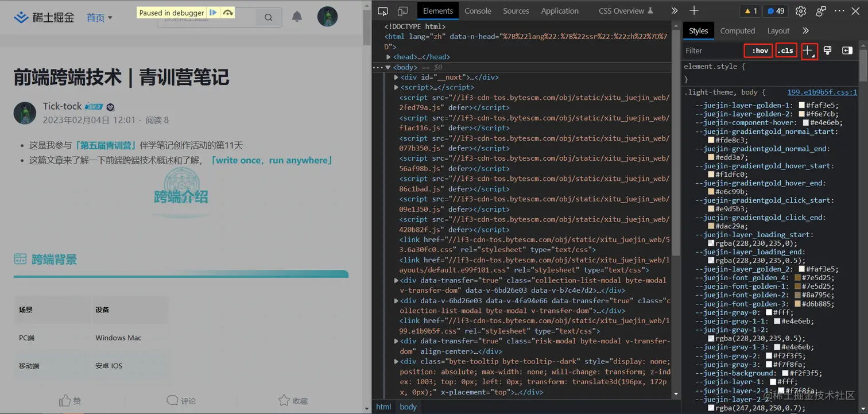Open the 199.e1b9b5f.css:1 source link
Viewport: 868px width, 414px height.
click(x=822, y=92)
